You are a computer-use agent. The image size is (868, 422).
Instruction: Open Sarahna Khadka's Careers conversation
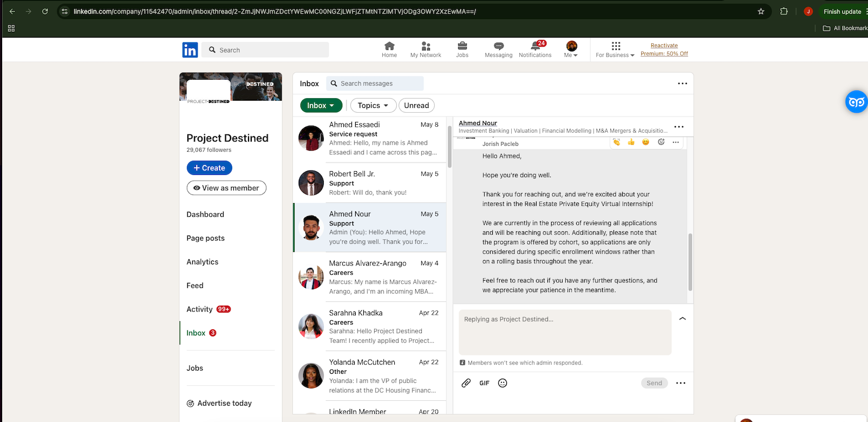coord(370,327)
